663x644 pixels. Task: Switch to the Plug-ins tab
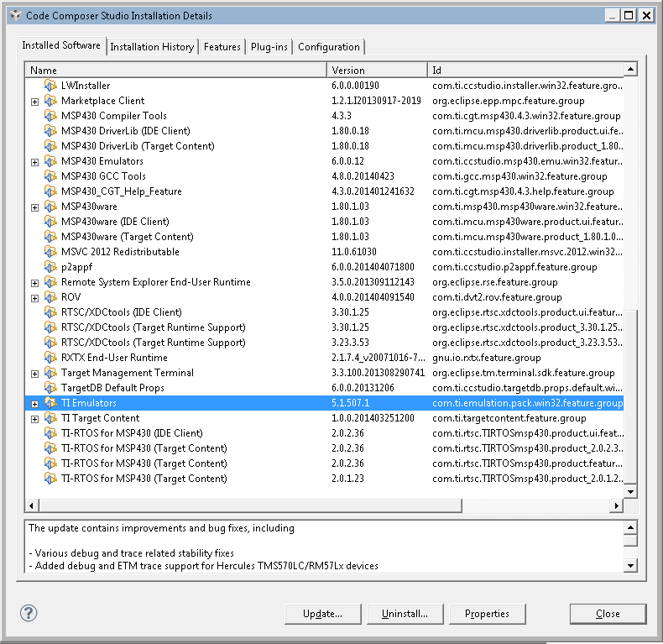(269, 47)
